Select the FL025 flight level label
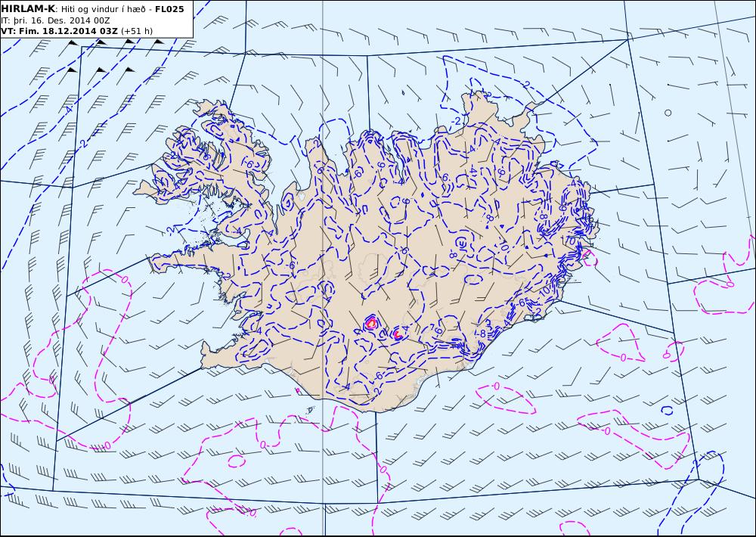 click(x=169, y=9)
